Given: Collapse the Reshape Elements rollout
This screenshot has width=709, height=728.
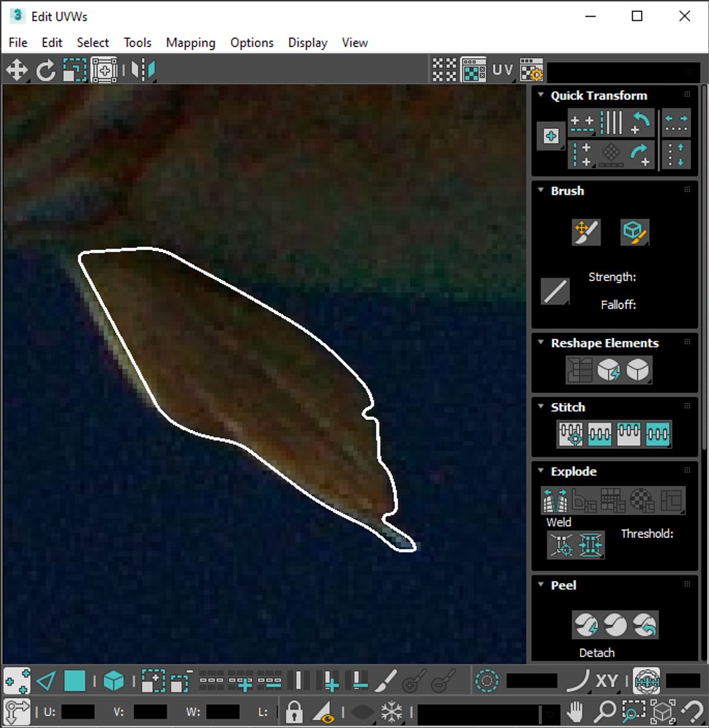Looking at the screenshot, I should pyautogui.click(x=541, y=342).
